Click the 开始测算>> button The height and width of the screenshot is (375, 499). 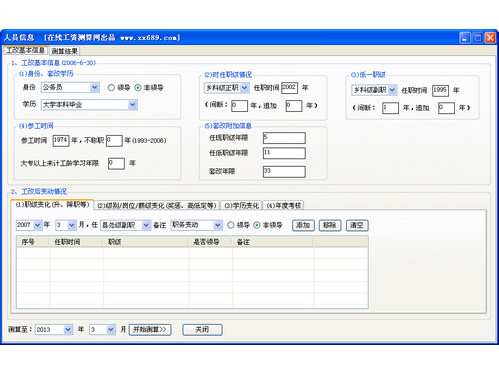coord(150,330)
